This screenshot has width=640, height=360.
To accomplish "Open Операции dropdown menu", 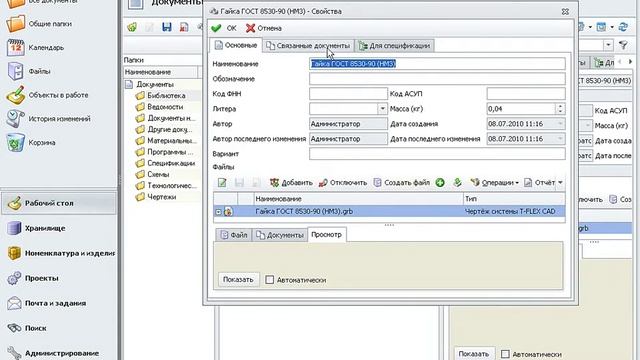I will coord(494,182).
